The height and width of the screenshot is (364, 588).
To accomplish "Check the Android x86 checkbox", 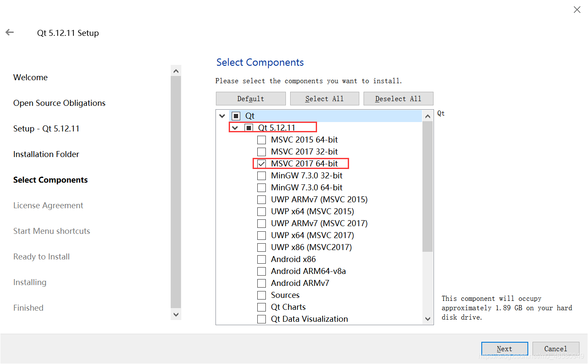I will tap(262, 259).
